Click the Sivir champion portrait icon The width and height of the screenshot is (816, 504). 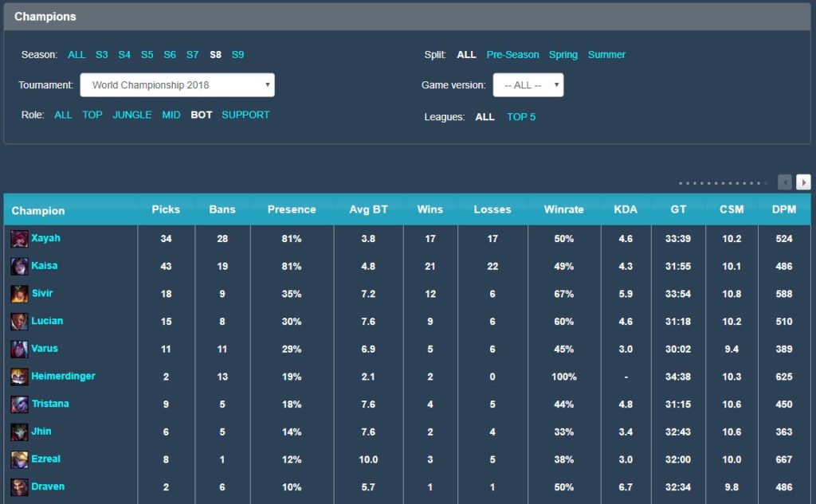[x=19, y=294]
